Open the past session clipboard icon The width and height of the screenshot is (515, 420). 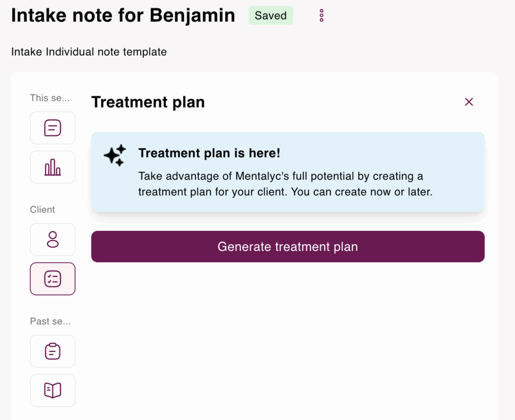pyautogui.click(x=53, y=351)
